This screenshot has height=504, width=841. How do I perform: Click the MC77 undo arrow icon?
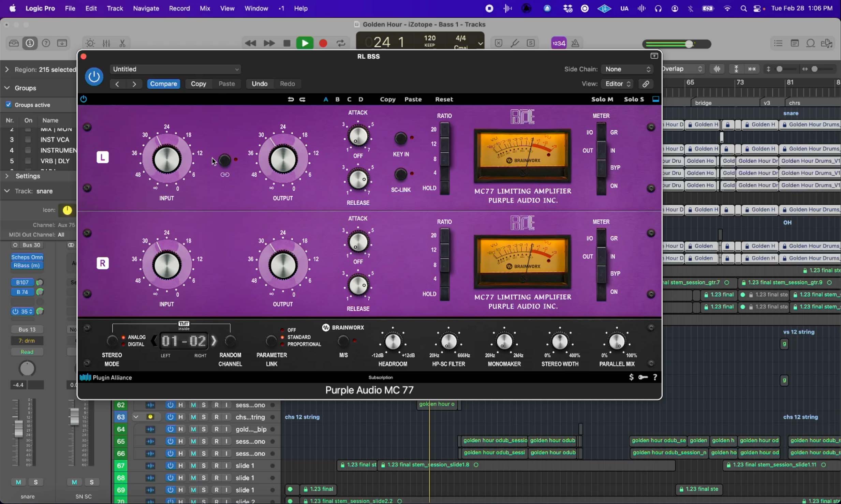pyautogui.click(x=291, y=99)
